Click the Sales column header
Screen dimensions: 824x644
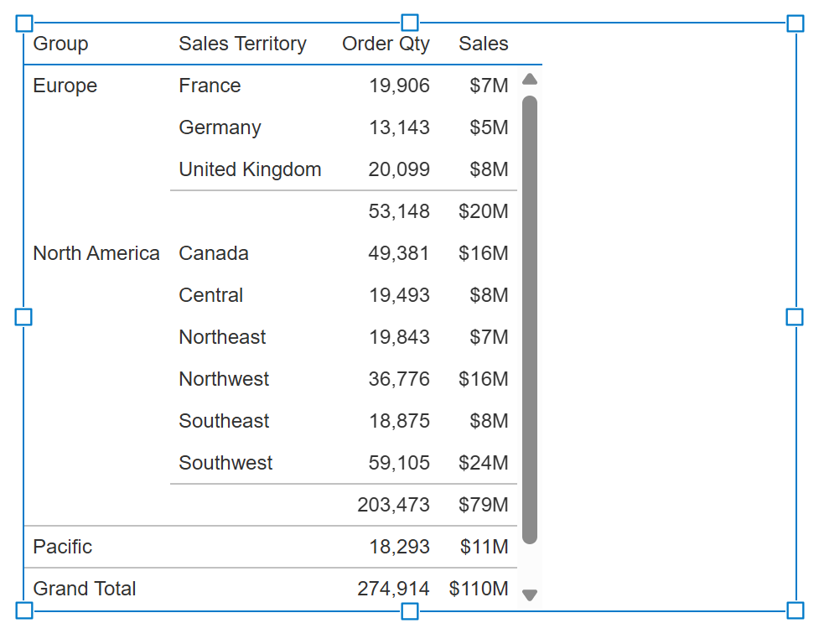(483, 44)
